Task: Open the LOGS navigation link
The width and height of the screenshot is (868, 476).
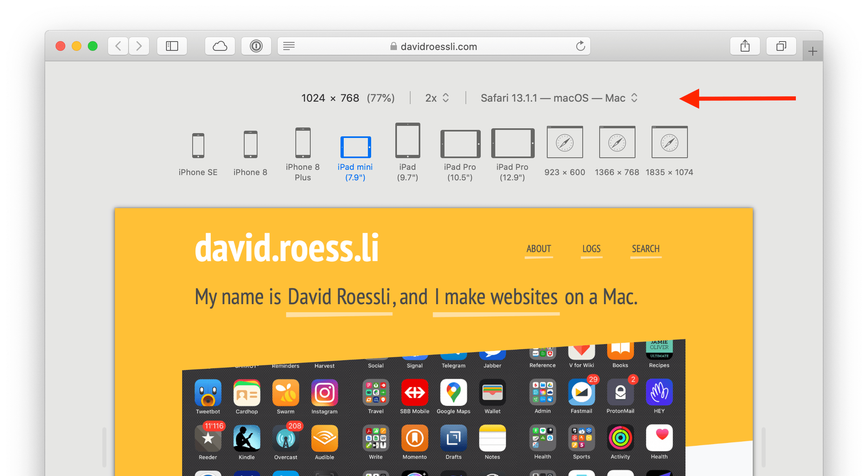Action: point(591,249)
